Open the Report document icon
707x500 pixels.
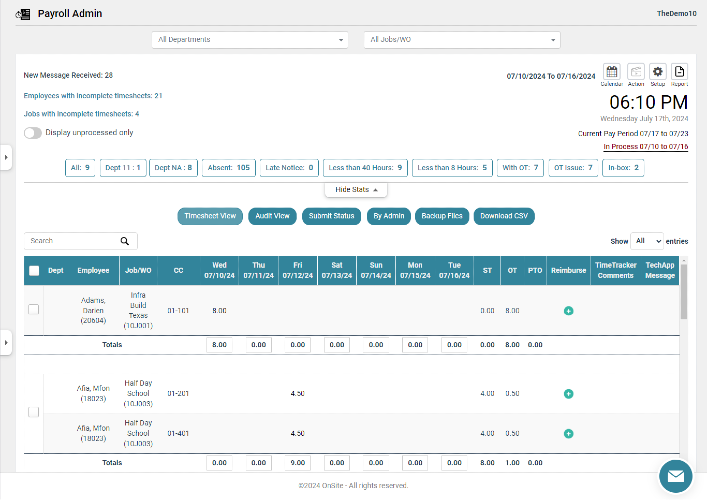pyautogui.click(x=679, y=72)
